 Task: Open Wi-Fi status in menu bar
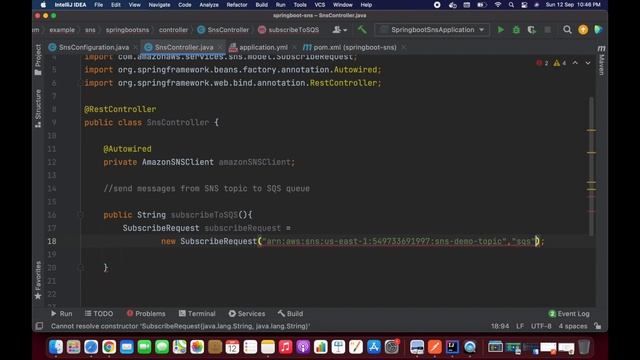[x=498, y=5]
